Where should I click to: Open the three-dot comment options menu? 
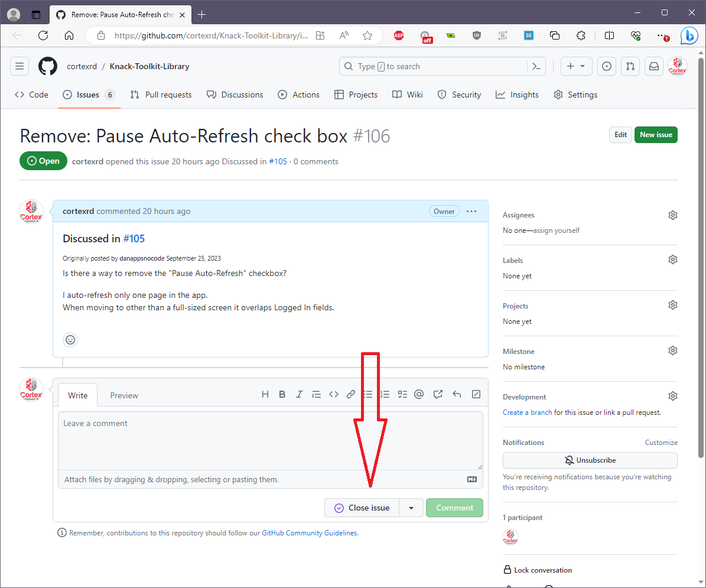point(471,211)
